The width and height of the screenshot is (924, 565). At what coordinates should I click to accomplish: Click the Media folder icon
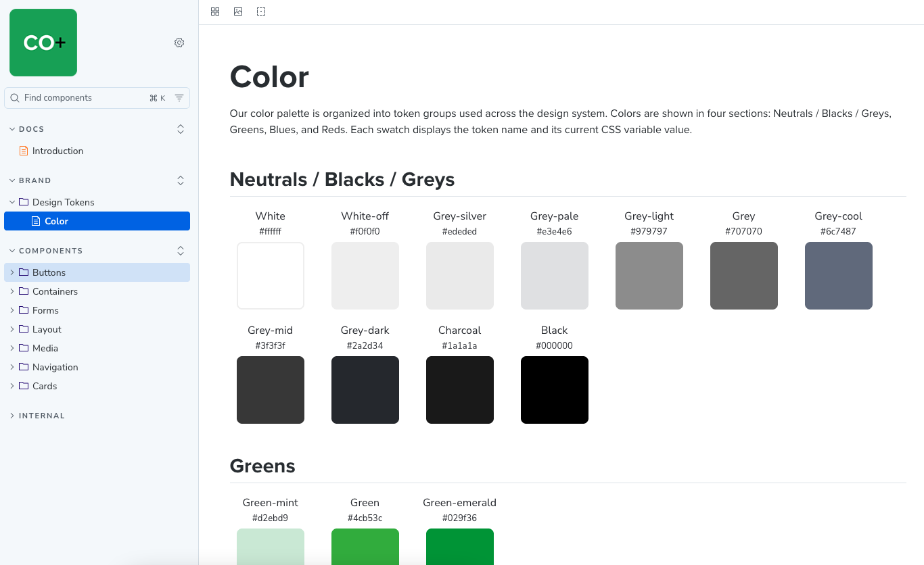[x=24, y=348]
